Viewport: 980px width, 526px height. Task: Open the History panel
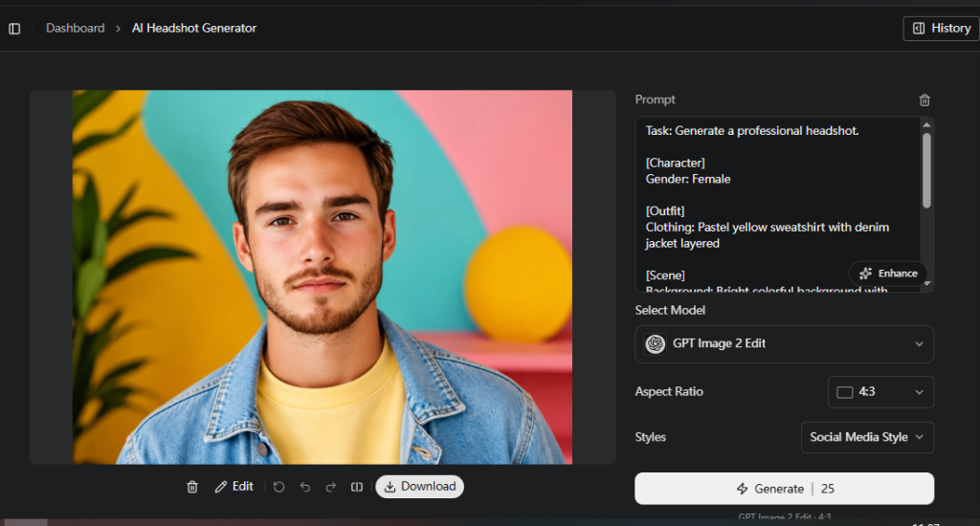[942, 28]
